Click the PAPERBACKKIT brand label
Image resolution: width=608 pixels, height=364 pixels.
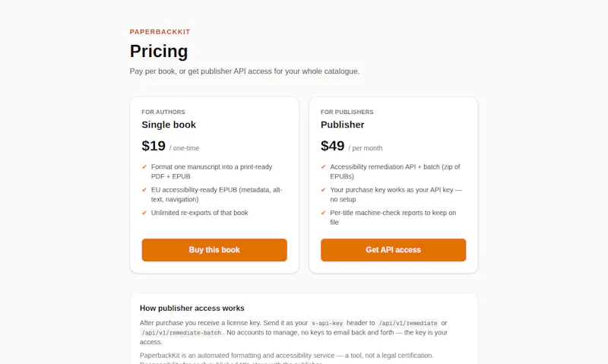pyautogui.click(x=160, y=32)
